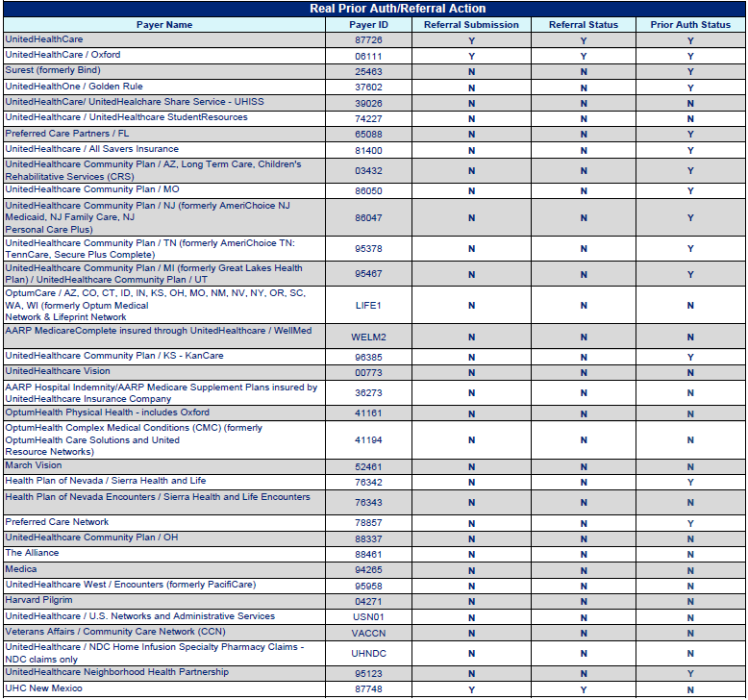Click payer ID 65088
Viewport: 748px width, 700px height.
(x=368, y=135)
